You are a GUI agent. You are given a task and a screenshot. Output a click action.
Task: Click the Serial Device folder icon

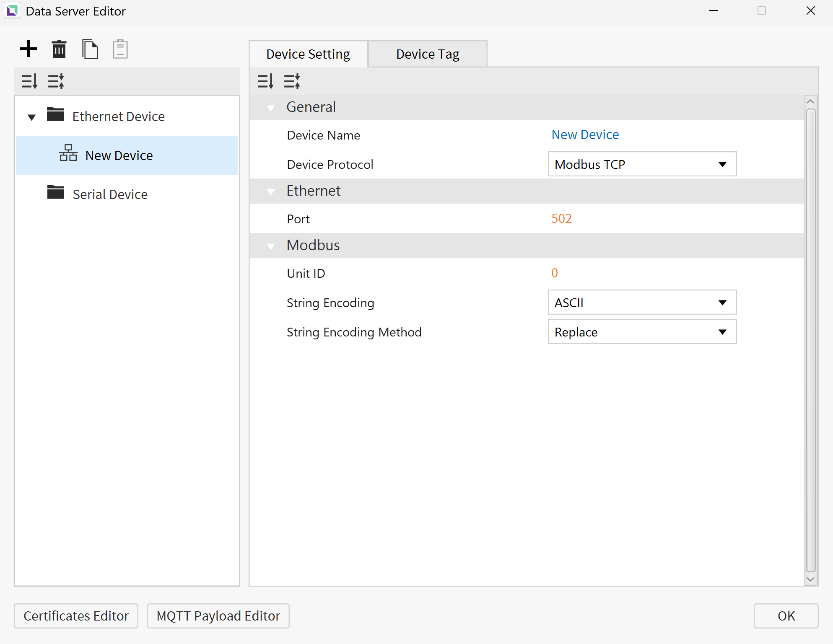click(x=56, y=192)
